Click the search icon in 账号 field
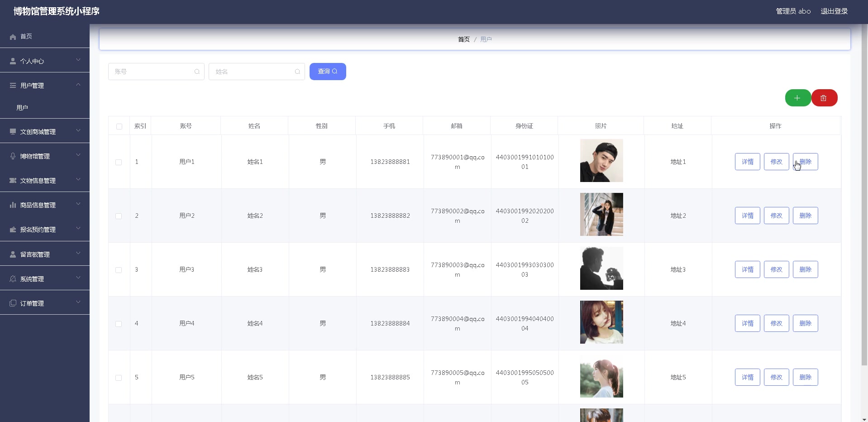 pos(197,72)
